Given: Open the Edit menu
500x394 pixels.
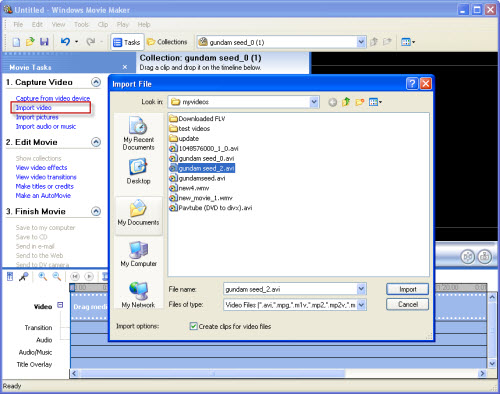Looking at the screenshot, I should 37,24.
